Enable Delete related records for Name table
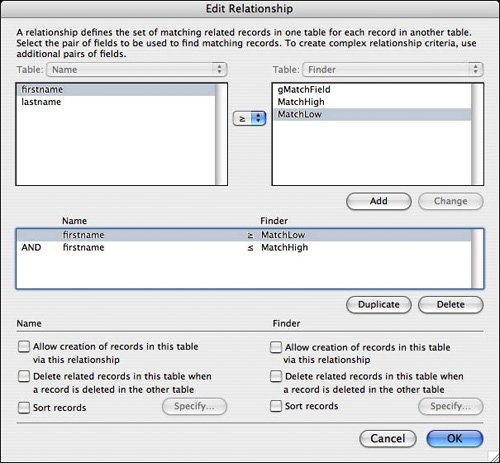The height and width of the screenshot is (463, 500). (x=24, y=376)
